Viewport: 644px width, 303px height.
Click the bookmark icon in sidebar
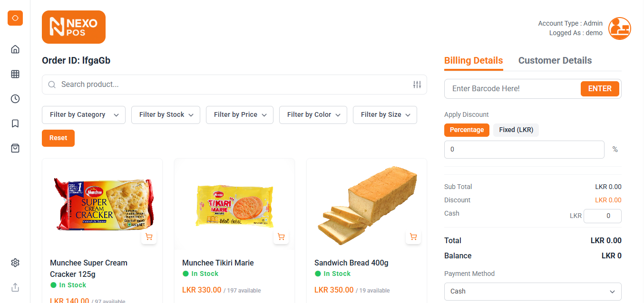(x=15, y=123)
